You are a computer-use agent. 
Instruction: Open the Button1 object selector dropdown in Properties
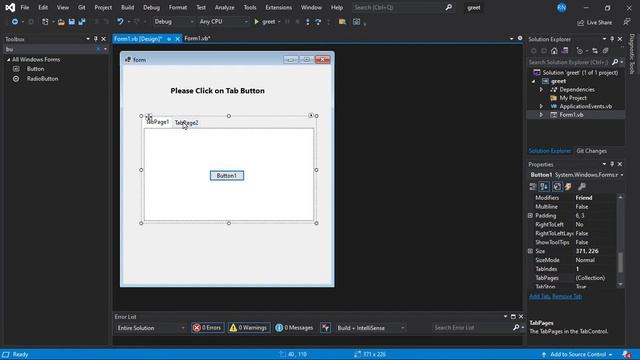click(x=622, y=175)
